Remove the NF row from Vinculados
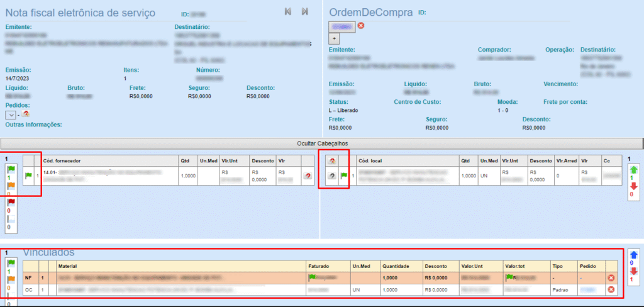This screenshot has width=644, height=307. tap(611, 277)
